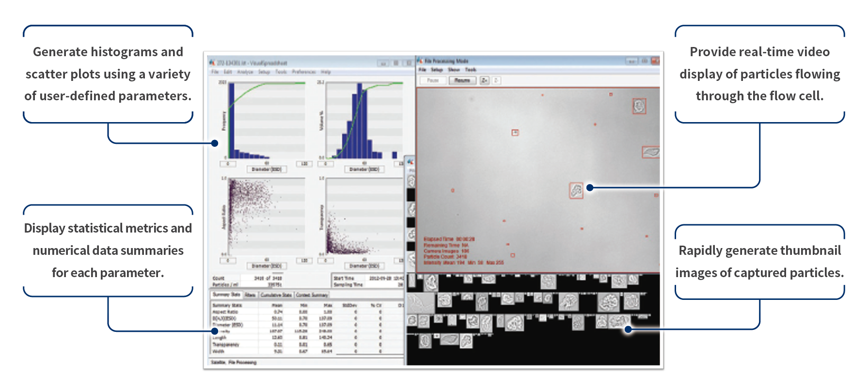Select the boxed particle near video center-right
The image size is (868, 390).
[x=576, y=190]
